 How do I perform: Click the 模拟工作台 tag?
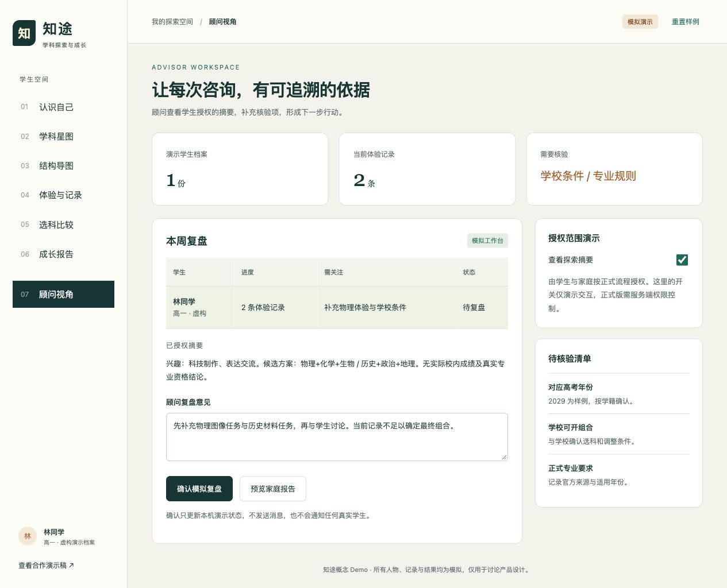pyautogui.click(x=487, y=241)
